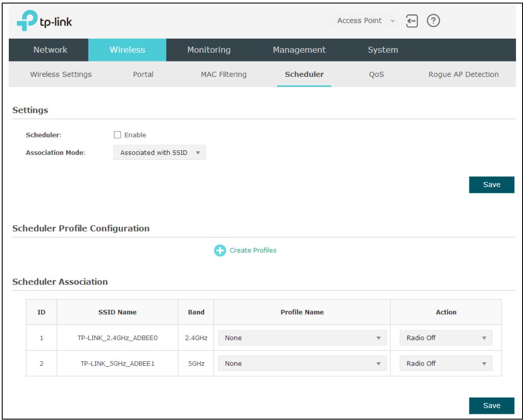523x420 pixels.
Task: Select the MAC Filtering sub-tab
Action: [223, 74]
